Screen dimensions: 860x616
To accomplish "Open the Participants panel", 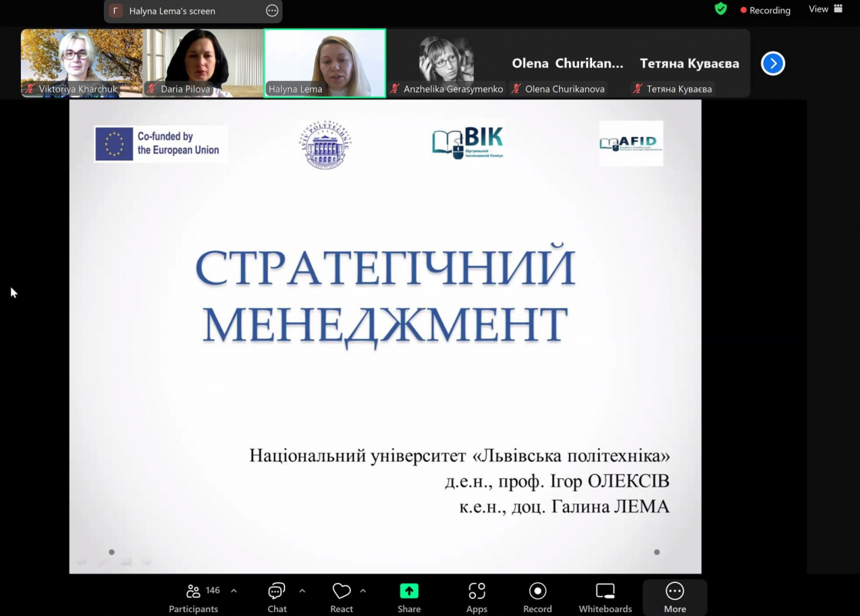I will (x=193, y=598).
